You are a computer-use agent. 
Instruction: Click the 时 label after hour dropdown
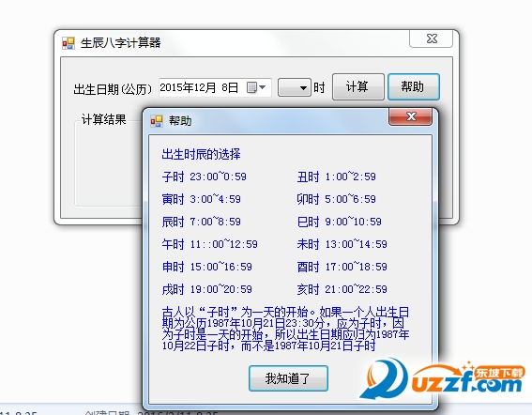[319, 87]
